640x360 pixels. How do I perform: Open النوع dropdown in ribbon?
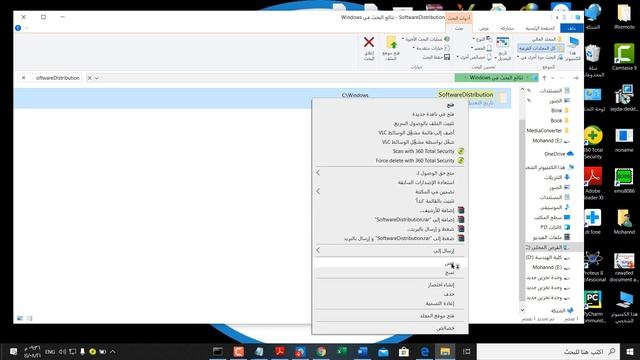click(x=482, y=39)
